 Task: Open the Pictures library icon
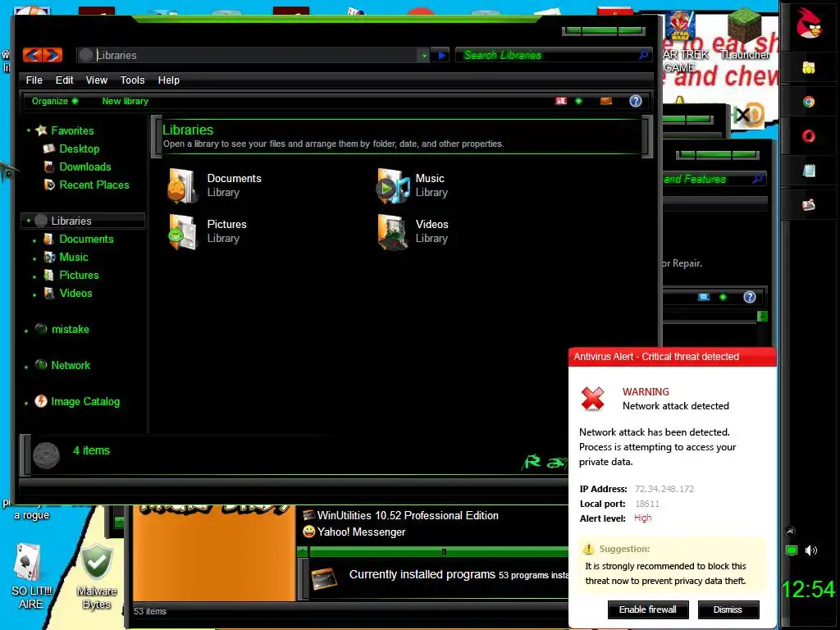click(x=181, y=232)
